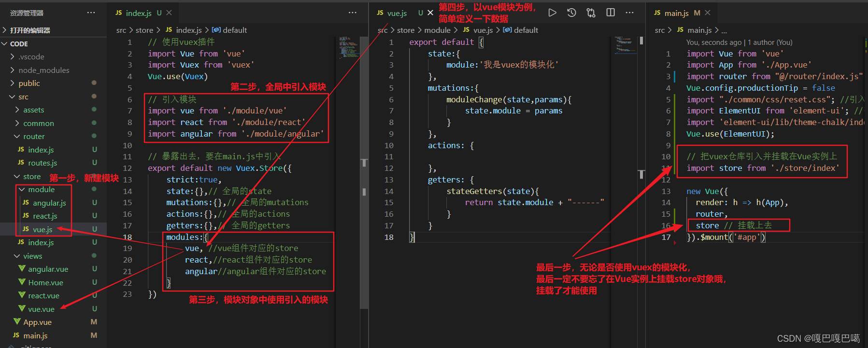This screenshot has height=348, width=868.
Task: Switch to the vue.js tab
Action: [397, 13]
